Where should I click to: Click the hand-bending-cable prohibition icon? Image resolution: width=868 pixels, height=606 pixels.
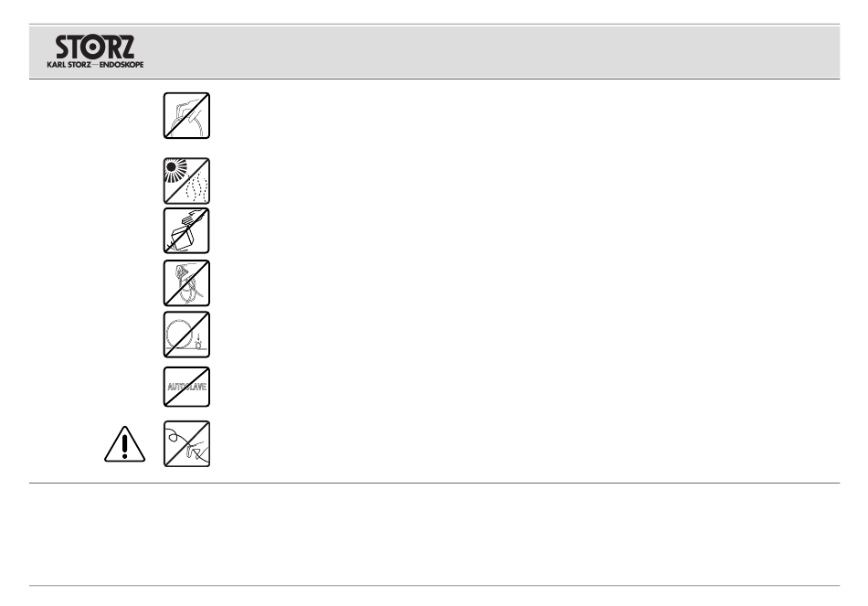(186, 116)
